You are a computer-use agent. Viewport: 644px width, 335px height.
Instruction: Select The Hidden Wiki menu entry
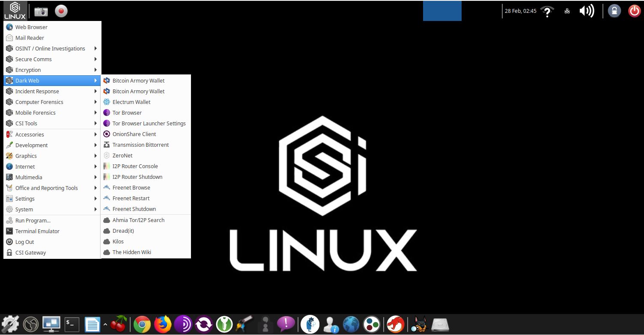tap(131, 252)
